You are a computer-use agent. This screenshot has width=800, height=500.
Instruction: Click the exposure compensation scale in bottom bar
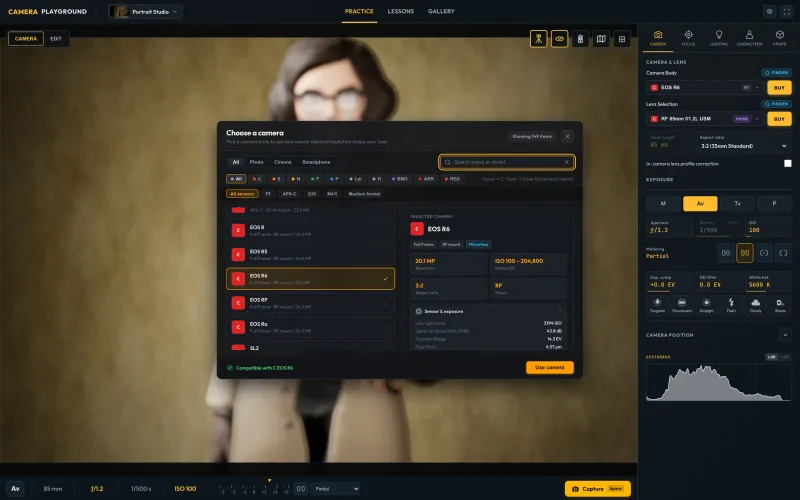tap(254, 489)
